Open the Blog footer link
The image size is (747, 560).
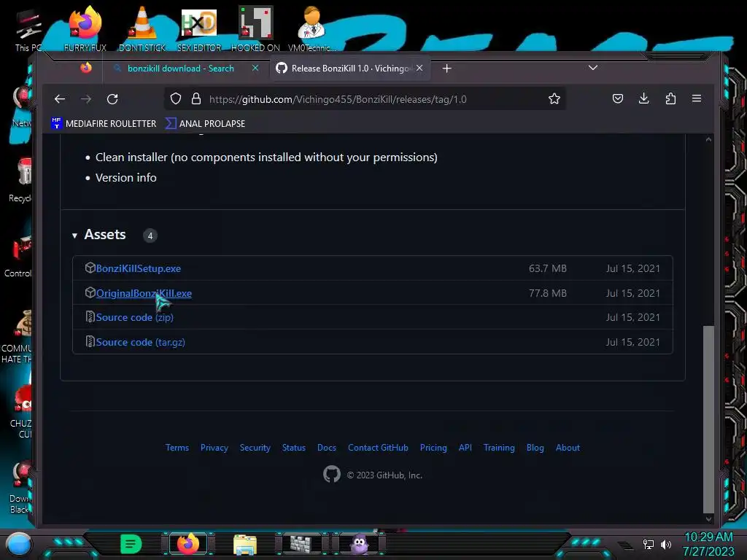click(535, 448)
